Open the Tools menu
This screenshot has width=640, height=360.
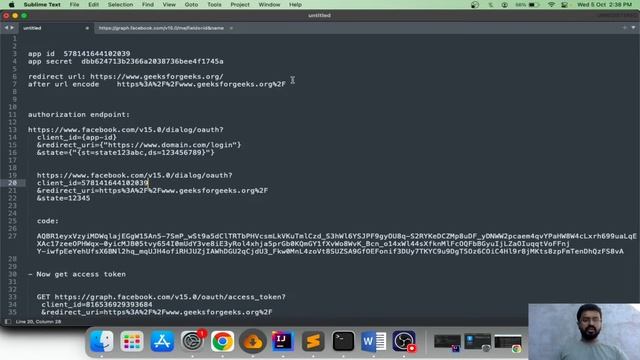click(214, 4)
